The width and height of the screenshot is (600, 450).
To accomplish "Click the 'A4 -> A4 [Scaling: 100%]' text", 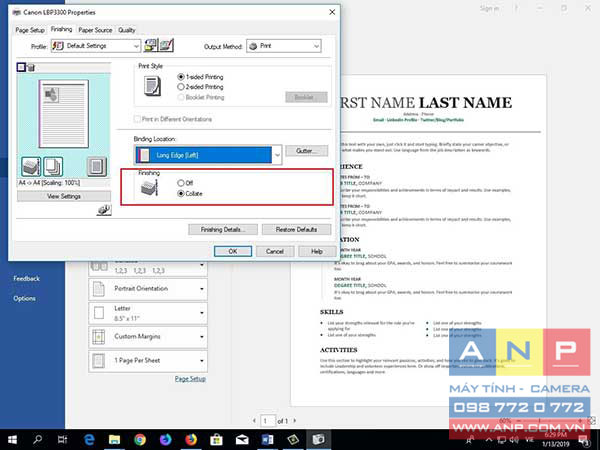I will coord(49,183).
